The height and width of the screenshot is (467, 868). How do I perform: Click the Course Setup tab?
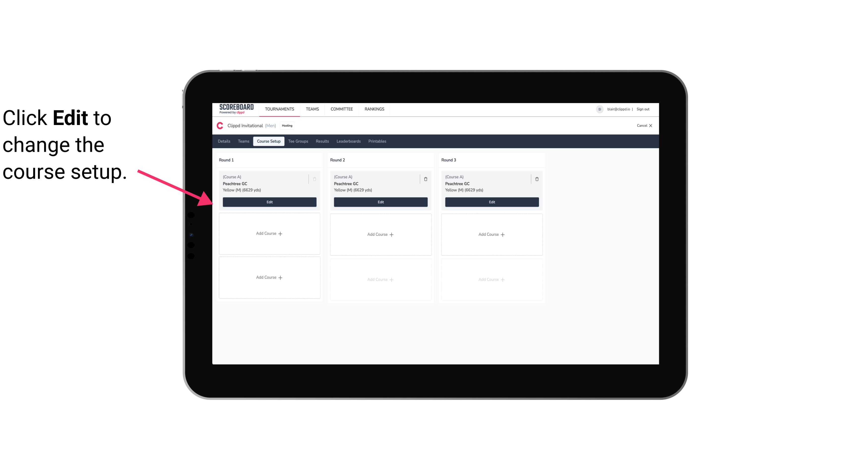268,141
